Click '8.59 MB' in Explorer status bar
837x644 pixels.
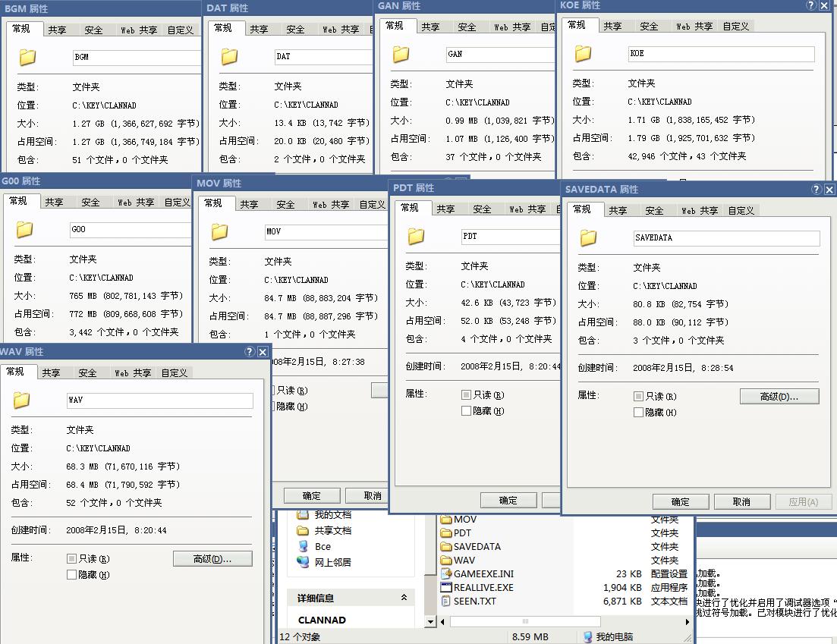pyautogui.click(x=530, y=636)
